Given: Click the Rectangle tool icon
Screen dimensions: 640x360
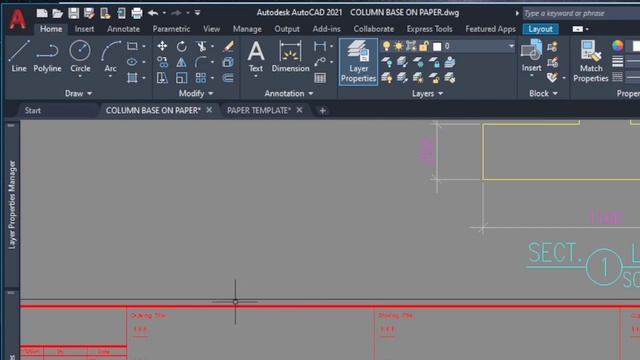Looking at the screenshot, I should 132,46.
